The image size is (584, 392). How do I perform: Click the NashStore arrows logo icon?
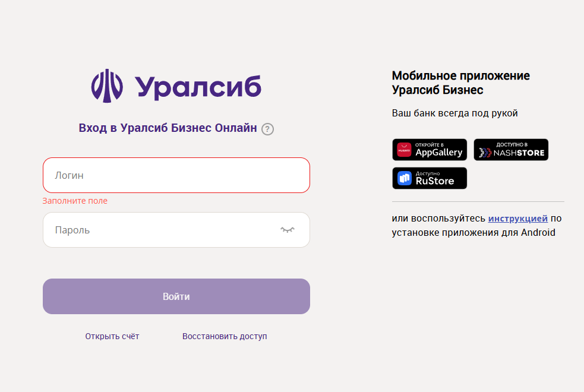click(x=485, y=153)
